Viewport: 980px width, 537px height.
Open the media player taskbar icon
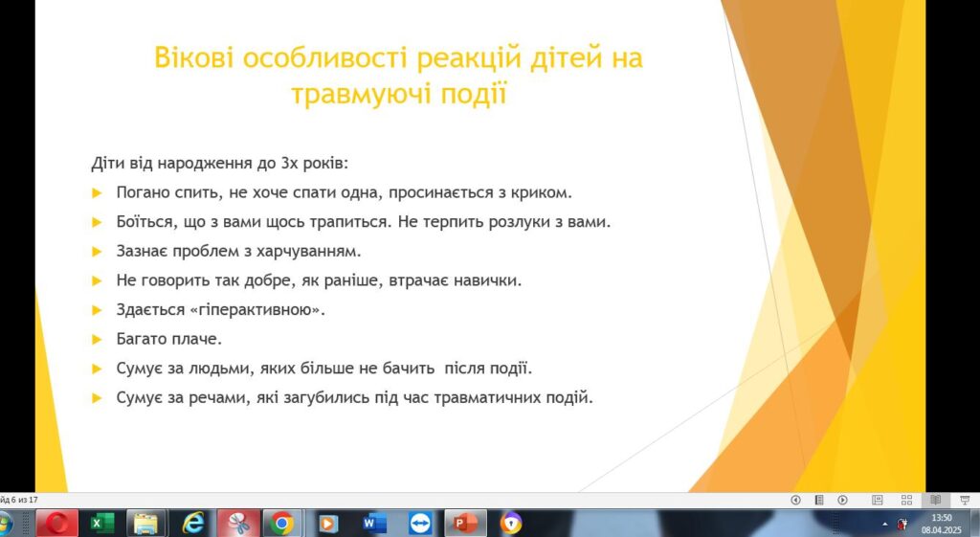[x=328, y=524]
